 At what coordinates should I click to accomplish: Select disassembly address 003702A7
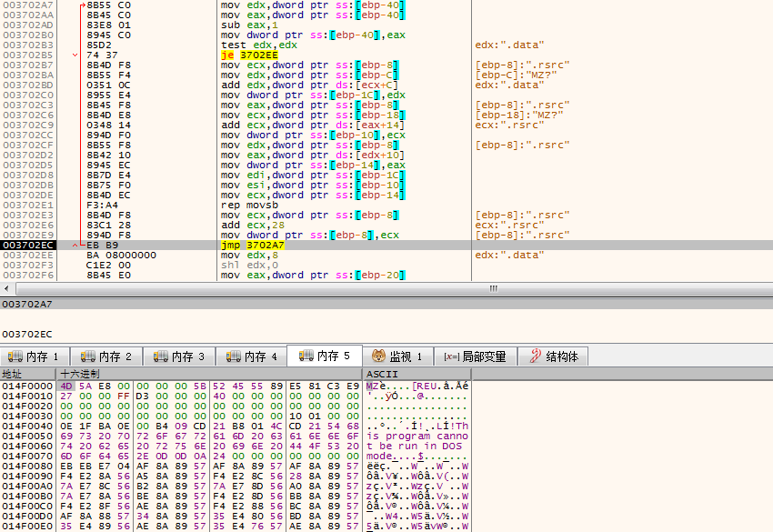(28, 5)
